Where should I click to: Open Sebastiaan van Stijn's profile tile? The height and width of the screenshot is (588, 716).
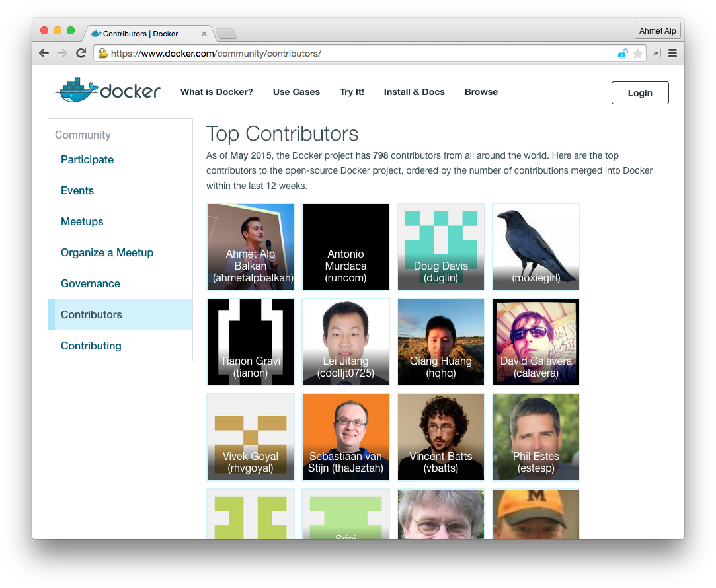tap(345, 437)
